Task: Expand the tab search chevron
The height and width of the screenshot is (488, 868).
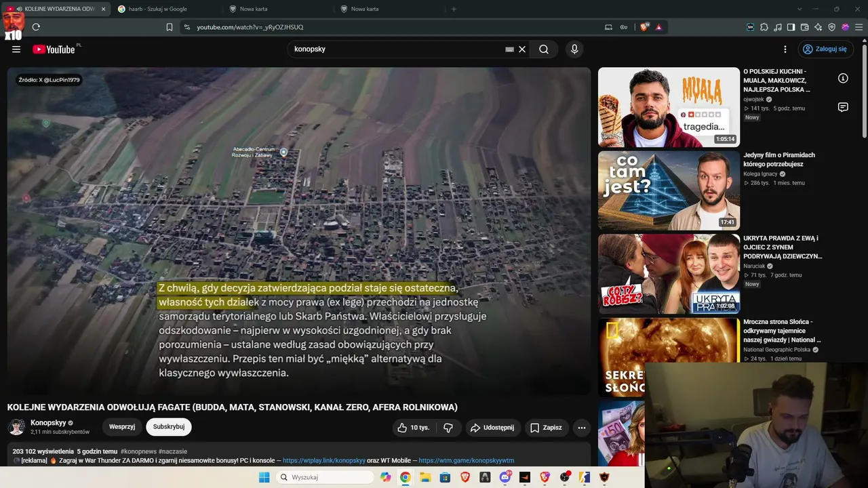Action: pos(800,9)
